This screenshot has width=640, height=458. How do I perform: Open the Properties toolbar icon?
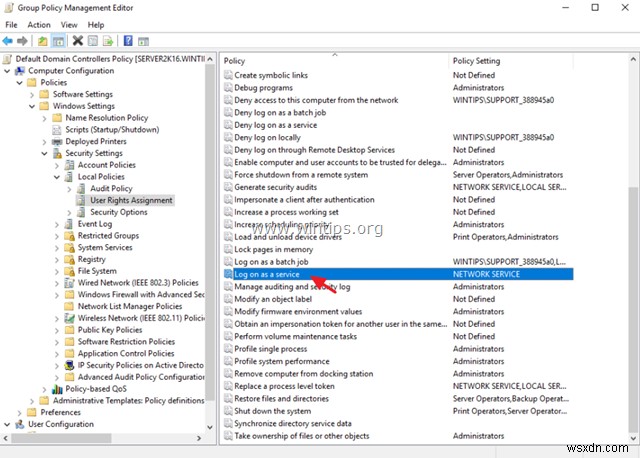[93, 41]
